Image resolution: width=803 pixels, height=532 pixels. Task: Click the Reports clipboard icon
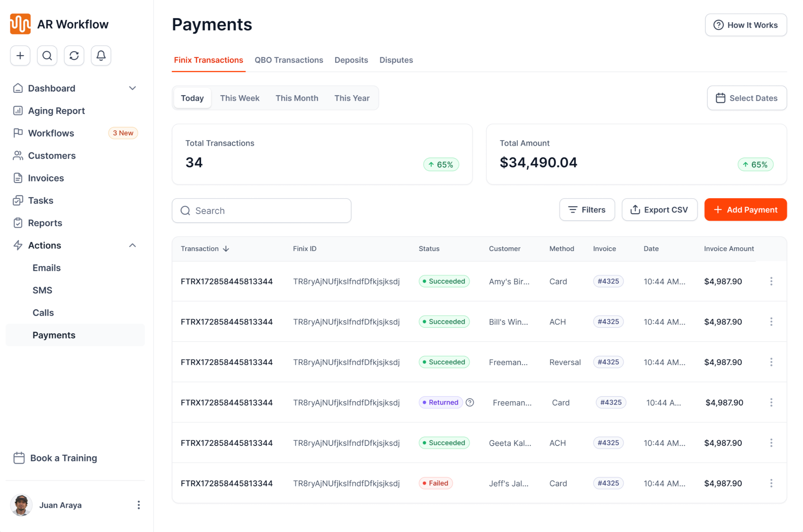click(18, 223)
